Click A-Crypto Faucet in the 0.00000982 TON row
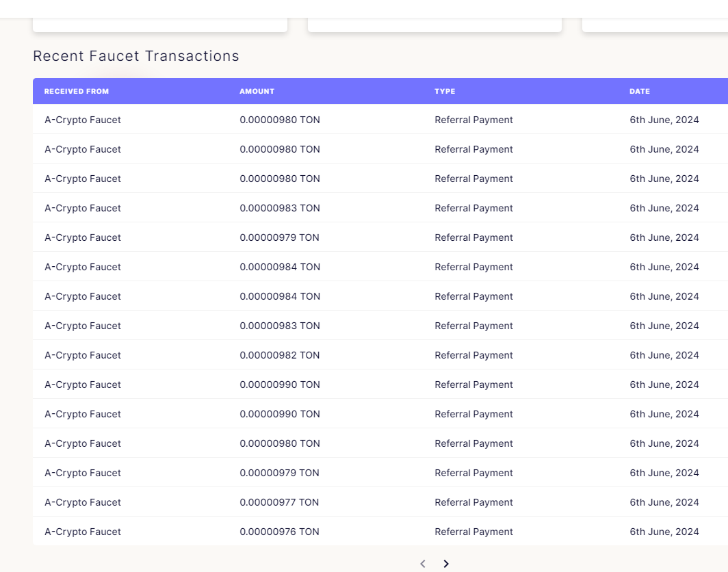 83,355
